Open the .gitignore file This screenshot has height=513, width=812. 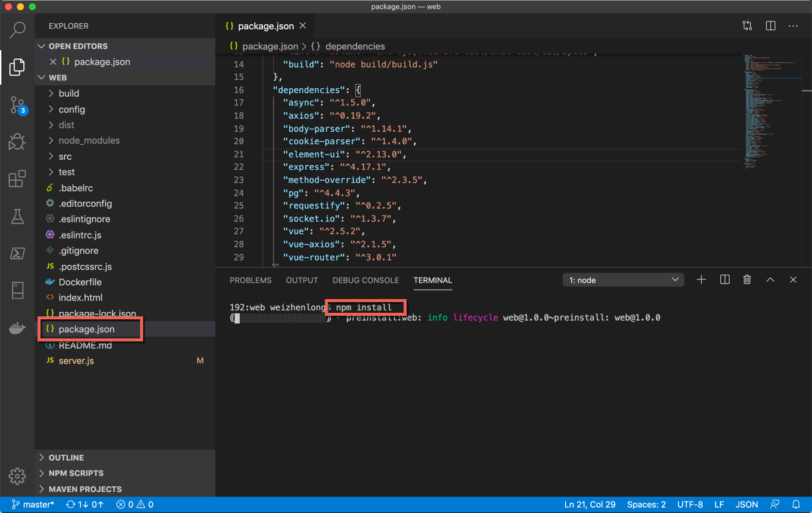(x=125, y=250)
